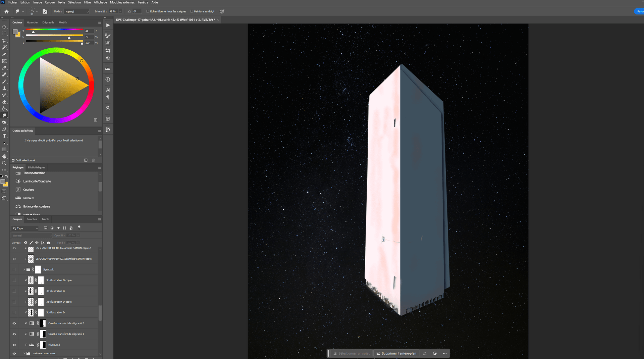
Task: Select the Healing Brush tool
Action: [4, 74]
